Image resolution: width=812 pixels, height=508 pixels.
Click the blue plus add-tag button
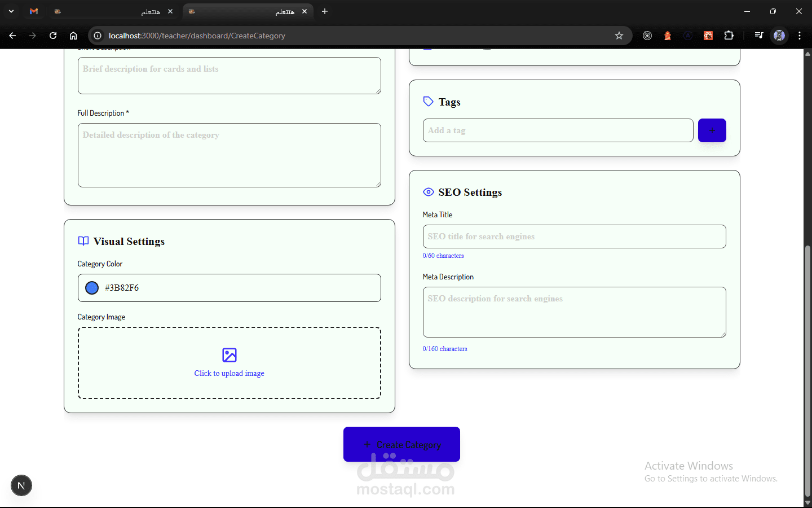click(x=712, y=130)
